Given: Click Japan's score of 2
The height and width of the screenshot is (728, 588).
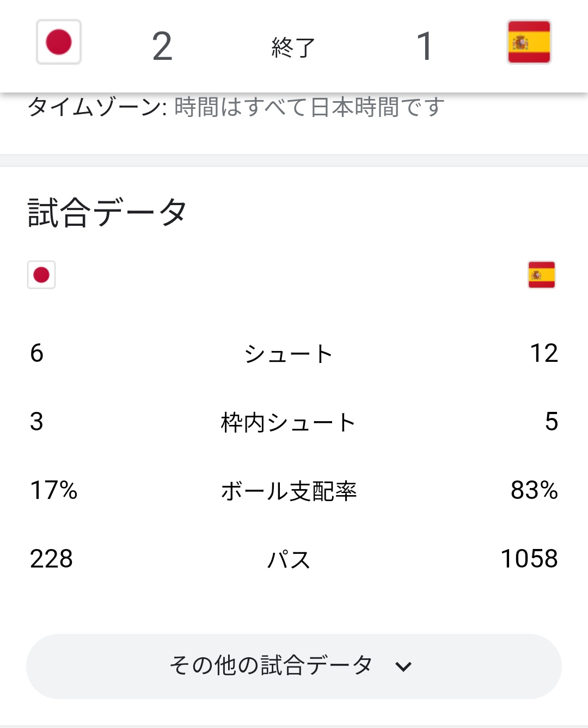Looking at the screenshot, I should click(x=162, y=46).
